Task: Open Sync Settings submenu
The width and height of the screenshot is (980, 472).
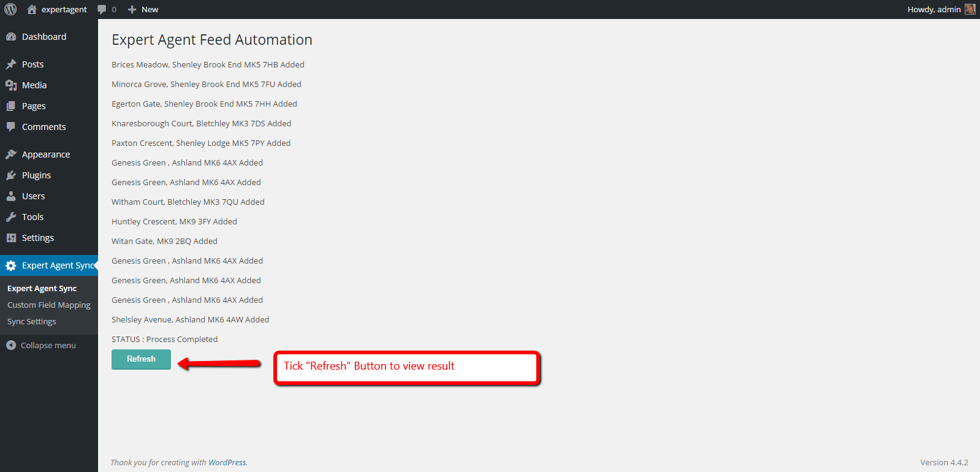Action: coord(32,321)
